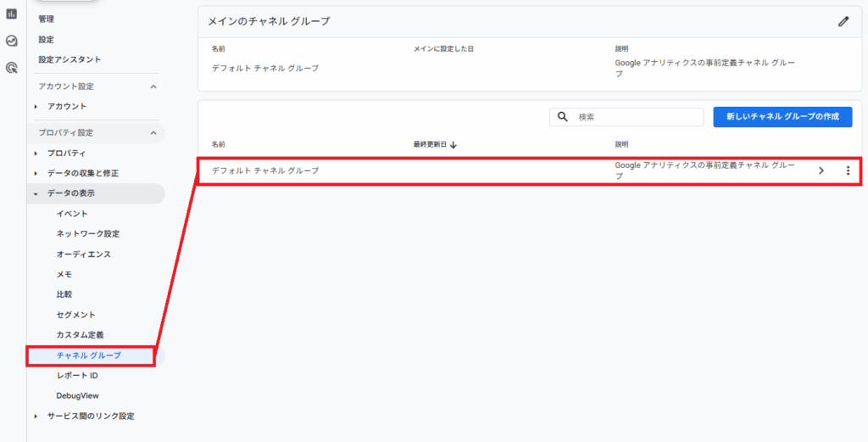Select イベント under データの表示

tap(72, 214)
